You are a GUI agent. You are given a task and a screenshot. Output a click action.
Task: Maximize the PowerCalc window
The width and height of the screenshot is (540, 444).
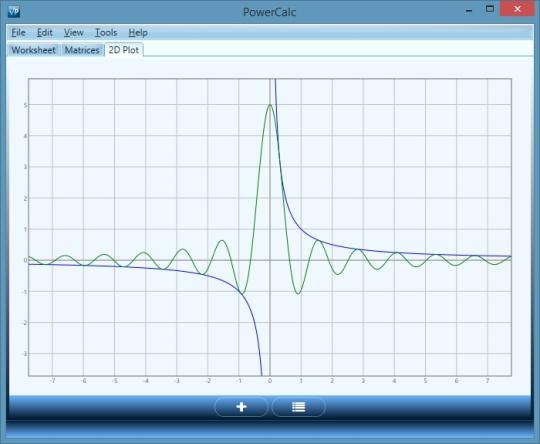coord(490,9)
